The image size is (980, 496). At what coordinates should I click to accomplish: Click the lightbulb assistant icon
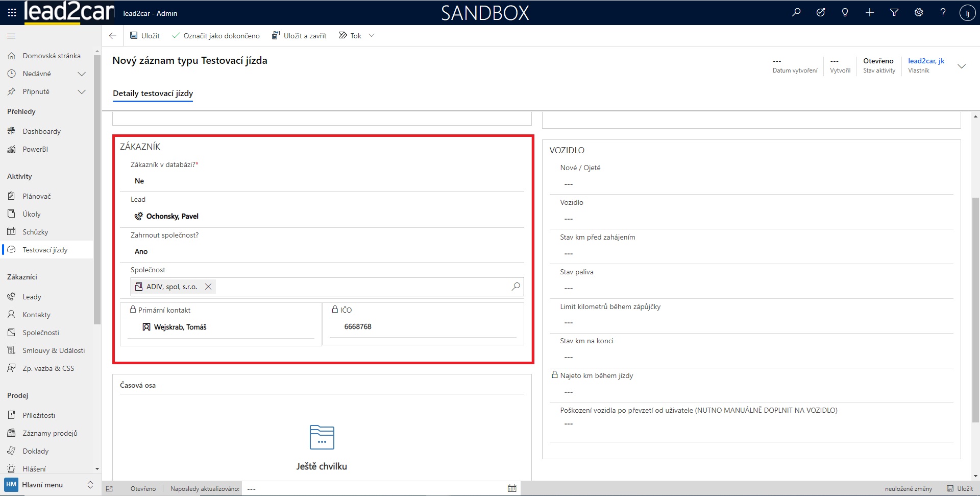click(x=845, y=13)
